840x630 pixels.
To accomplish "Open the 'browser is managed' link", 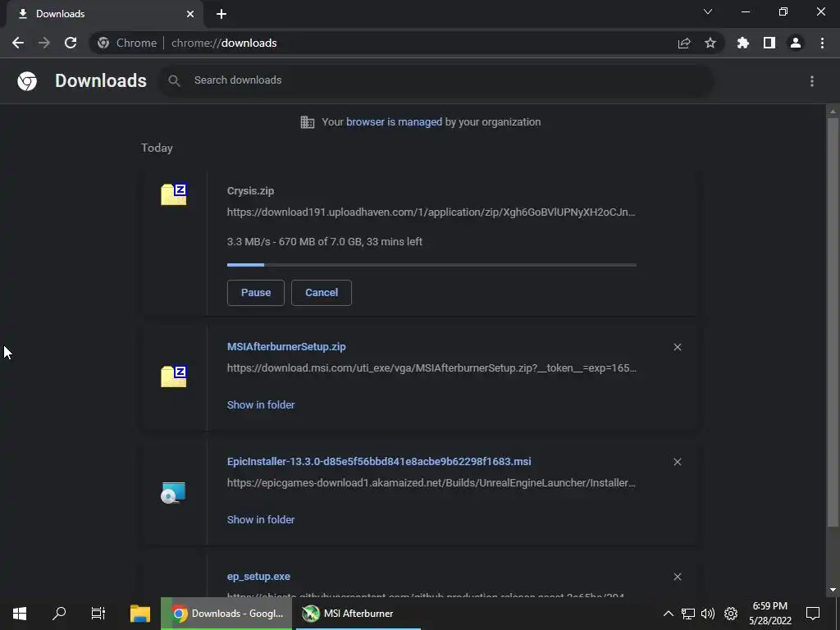I will coord(395,121).
